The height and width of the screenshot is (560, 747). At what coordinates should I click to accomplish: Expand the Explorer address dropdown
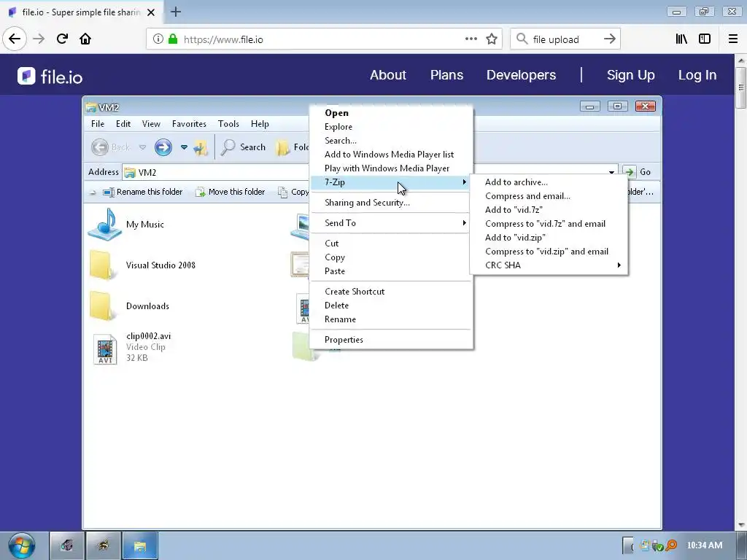611,172
